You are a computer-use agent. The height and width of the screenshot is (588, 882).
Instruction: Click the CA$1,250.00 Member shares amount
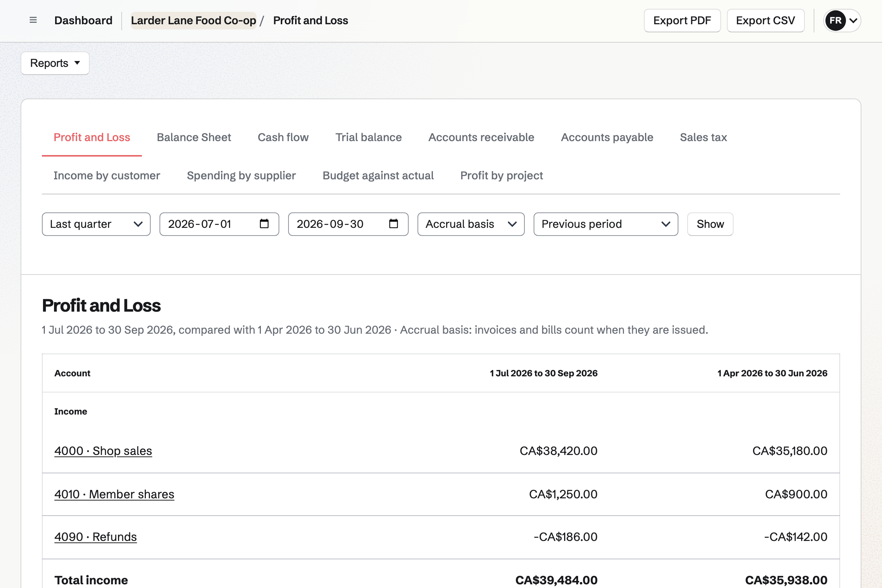(563, 494)
